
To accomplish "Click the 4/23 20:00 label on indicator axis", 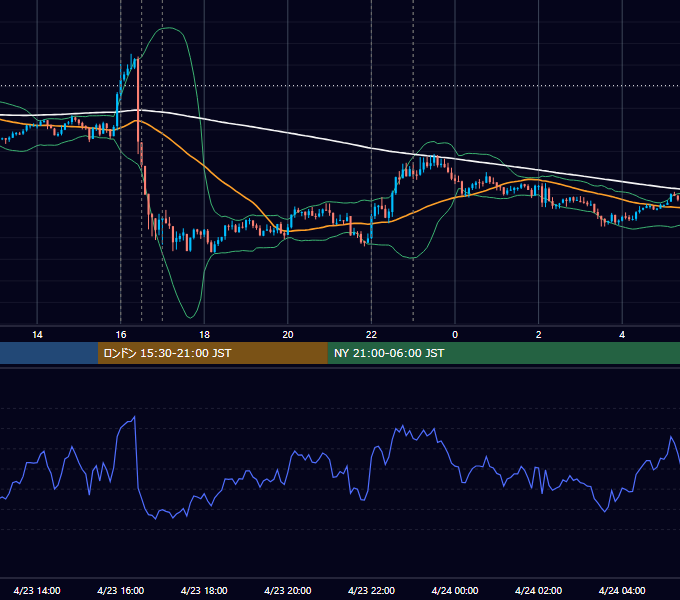I will [288, 590].
